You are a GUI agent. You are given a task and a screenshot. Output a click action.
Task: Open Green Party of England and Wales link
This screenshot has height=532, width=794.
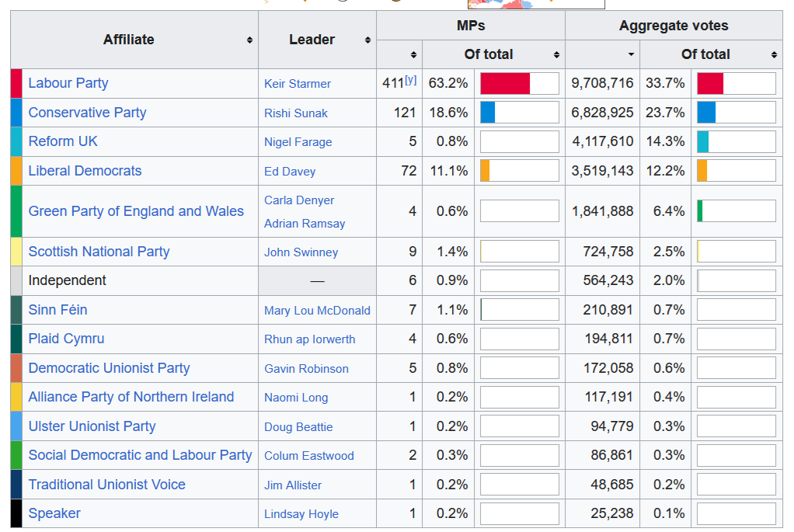tap(136, 211)
